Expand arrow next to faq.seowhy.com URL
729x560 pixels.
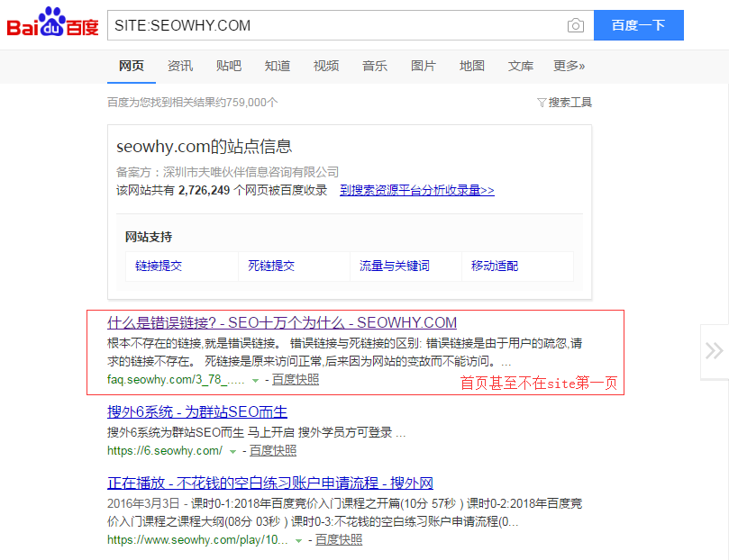256,381
